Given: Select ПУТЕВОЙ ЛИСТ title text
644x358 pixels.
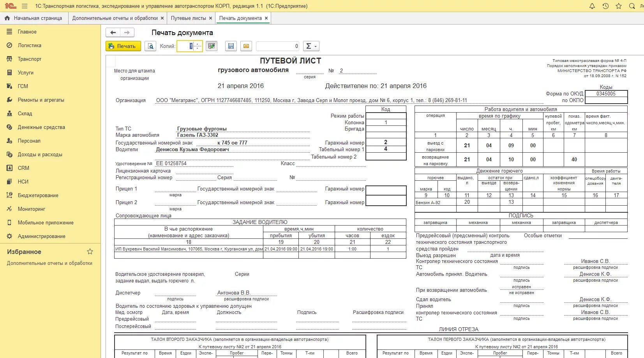Looking at the screenshot, I should click(291, 61).
